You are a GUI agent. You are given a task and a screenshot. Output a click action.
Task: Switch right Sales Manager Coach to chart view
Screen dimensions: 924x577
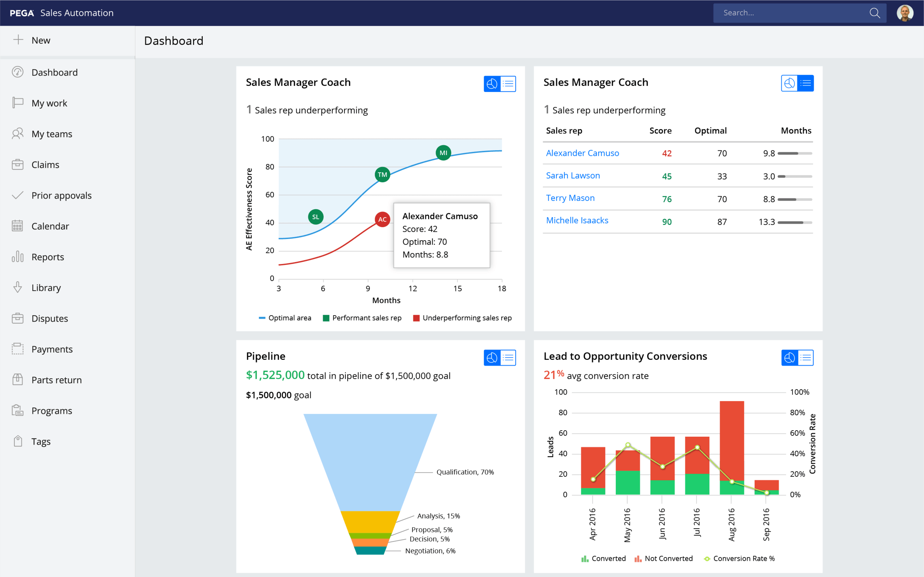tap(789, 84)
